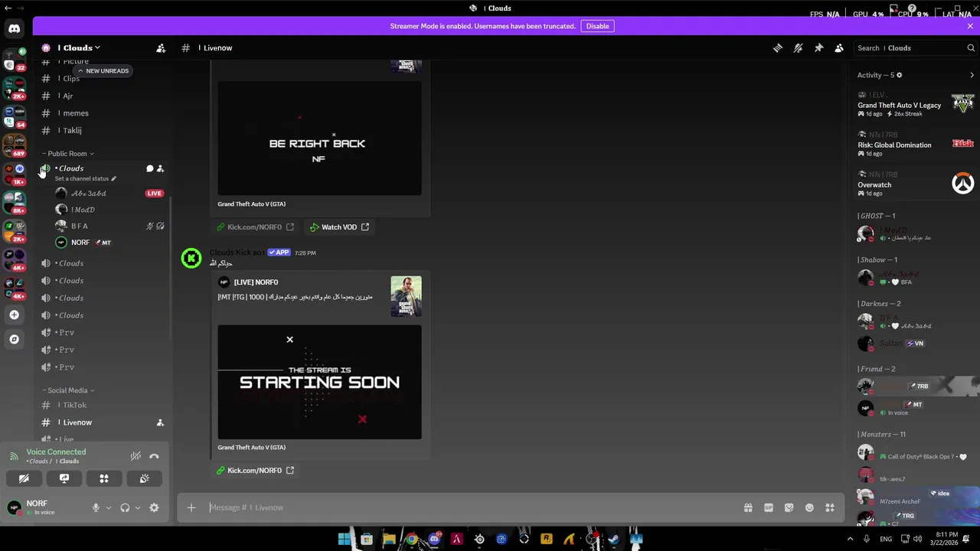Toggle notification mute bell in header

click(798, 47)
